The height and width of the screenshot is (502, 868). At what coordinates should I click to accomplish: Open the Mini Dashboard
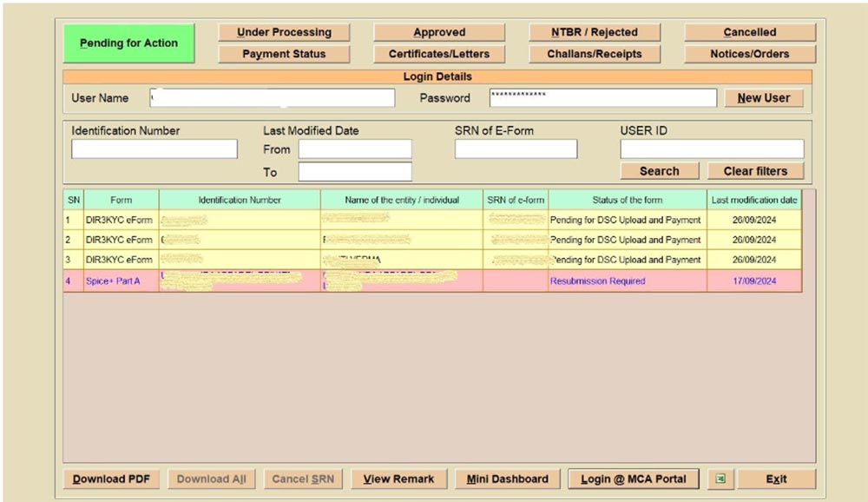point(508,479)
